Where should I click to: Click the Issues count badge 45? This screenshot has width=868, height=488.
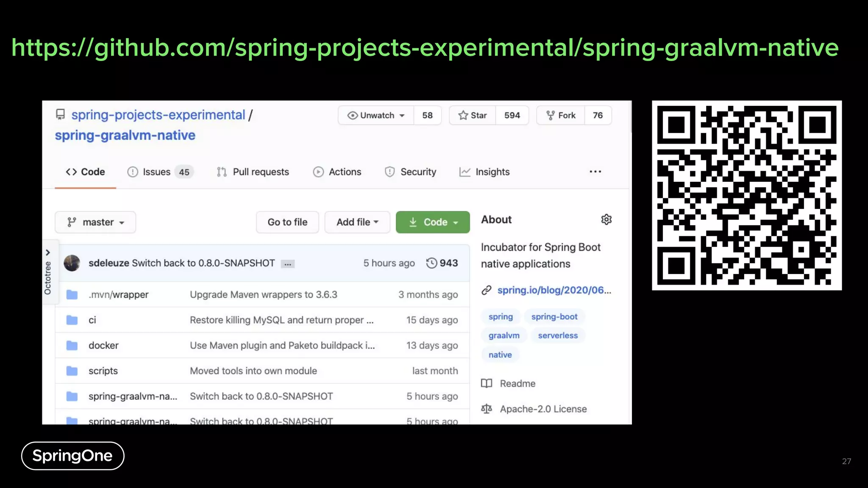point(184,172)
